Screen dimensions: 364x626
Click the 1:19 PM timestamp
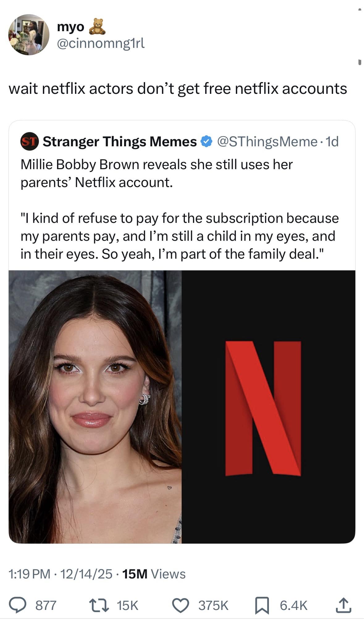(x=29, y=574)
